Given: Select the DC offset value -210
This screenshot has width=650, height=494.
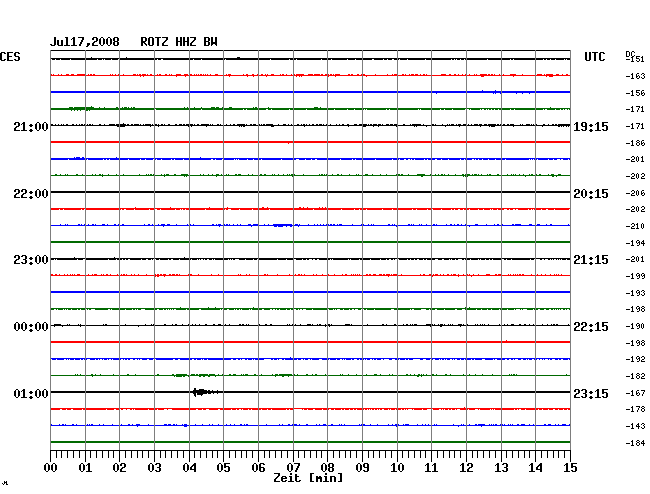Looking at the screenshot, I should pos(635,226).
